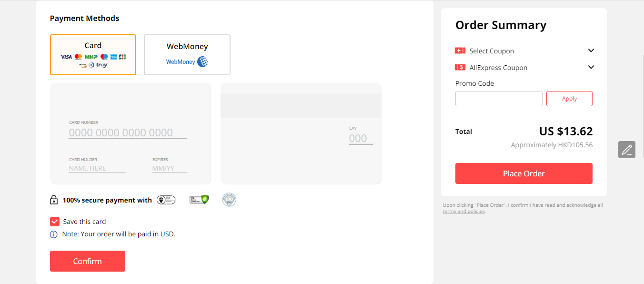Click the Place Order button
The width and height of the screenshot is (644, 284).
tap(524, 173)
